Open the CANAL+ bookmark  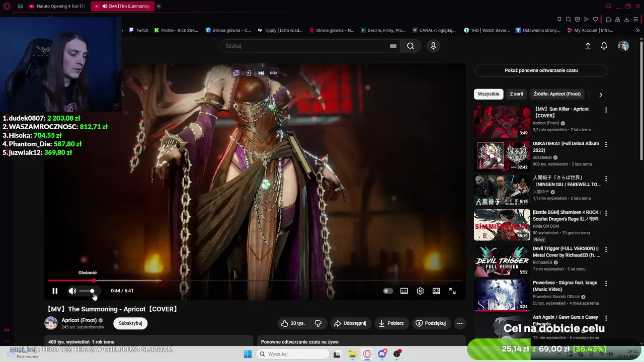pos(434,30)
